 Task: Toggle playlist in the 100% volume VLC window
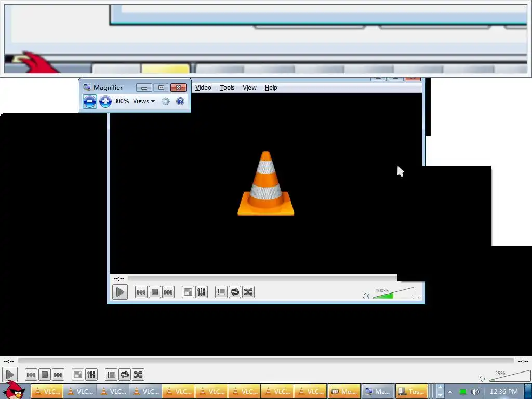pyautogui.click(x=221, y=292)
